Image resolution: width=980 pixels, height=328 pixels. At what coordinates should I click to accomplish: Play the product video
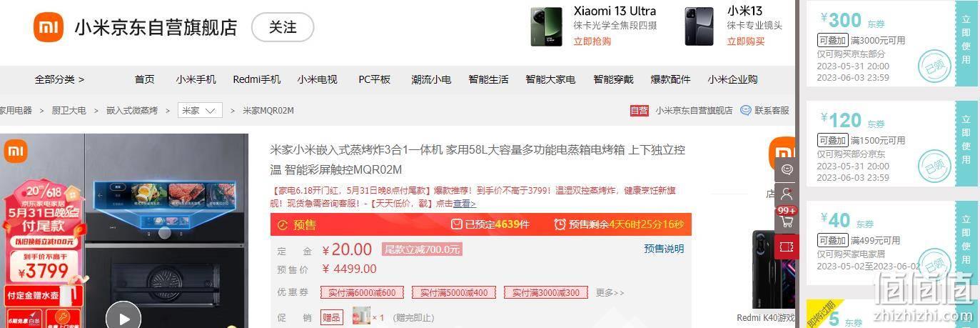click(x=123, y=319)
